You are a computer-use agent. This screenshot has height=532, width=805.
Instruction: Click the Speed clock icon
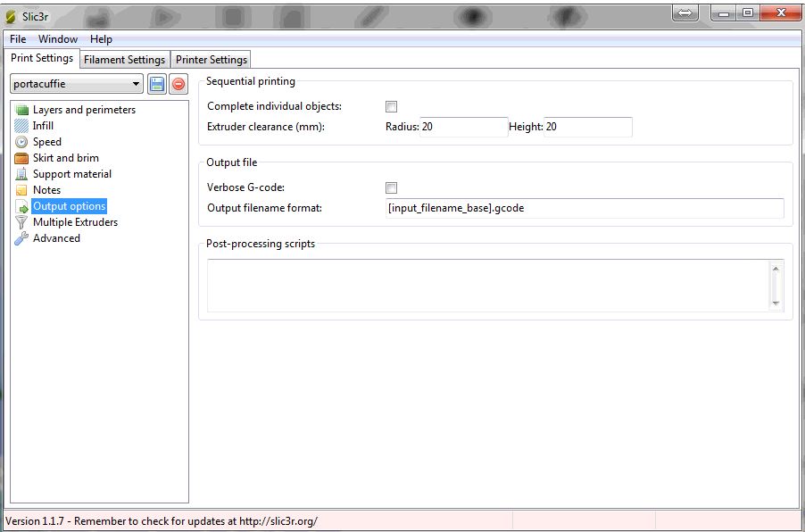click(21, 142)
